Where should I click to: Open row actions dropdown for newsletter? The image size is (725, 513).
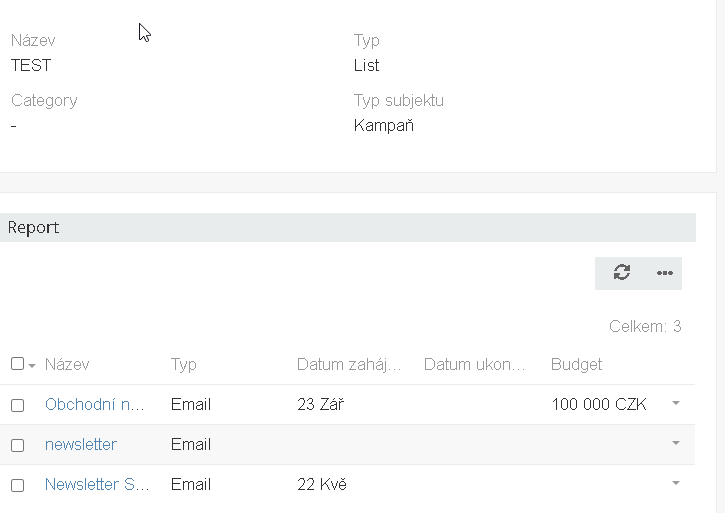pyautogui.click(x=676, y=443)
